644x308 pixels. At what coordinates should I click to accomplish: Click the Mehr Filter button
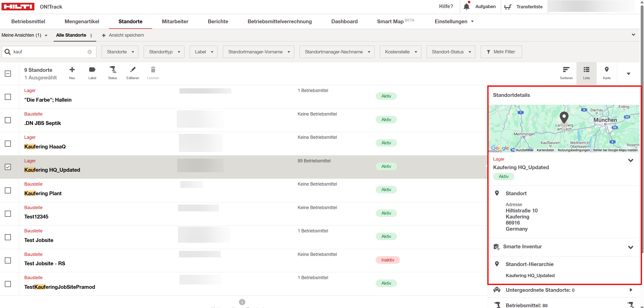tap(501, 52)
